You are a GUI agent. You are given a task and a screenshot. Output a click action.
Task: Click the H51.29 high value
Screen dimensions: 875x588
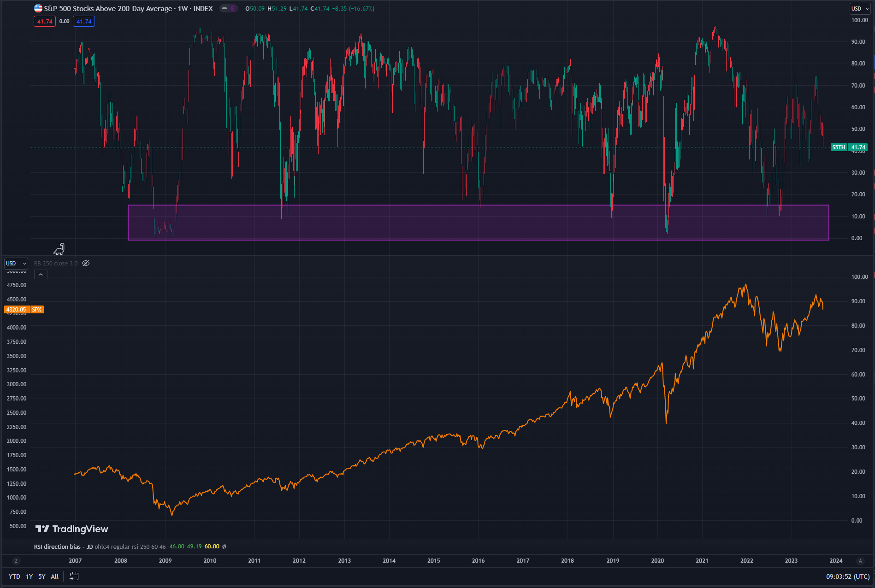(x=277, y=8)
